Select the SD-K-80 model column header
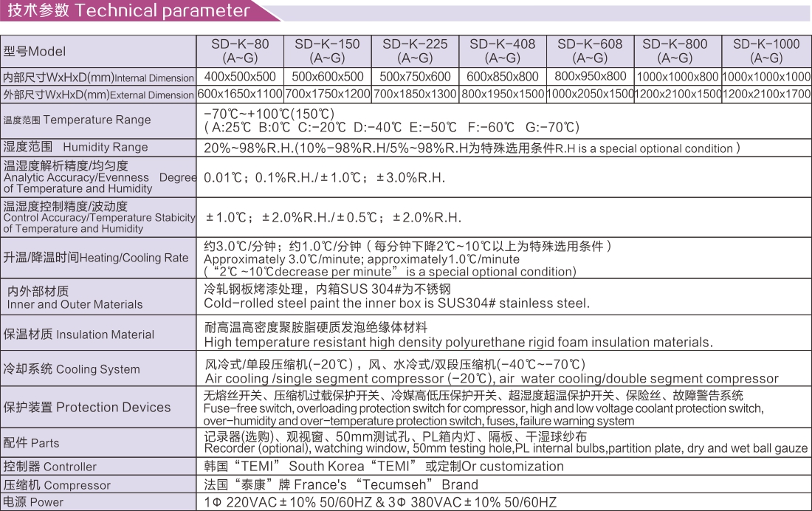 point(240,51)
